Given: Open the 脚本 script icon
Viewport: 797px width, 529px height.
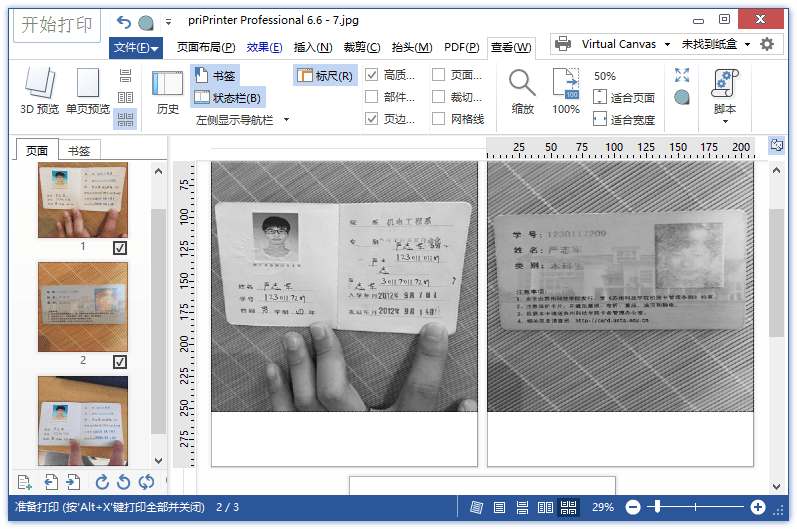Looking at the screenshot, I should point(724,91).
